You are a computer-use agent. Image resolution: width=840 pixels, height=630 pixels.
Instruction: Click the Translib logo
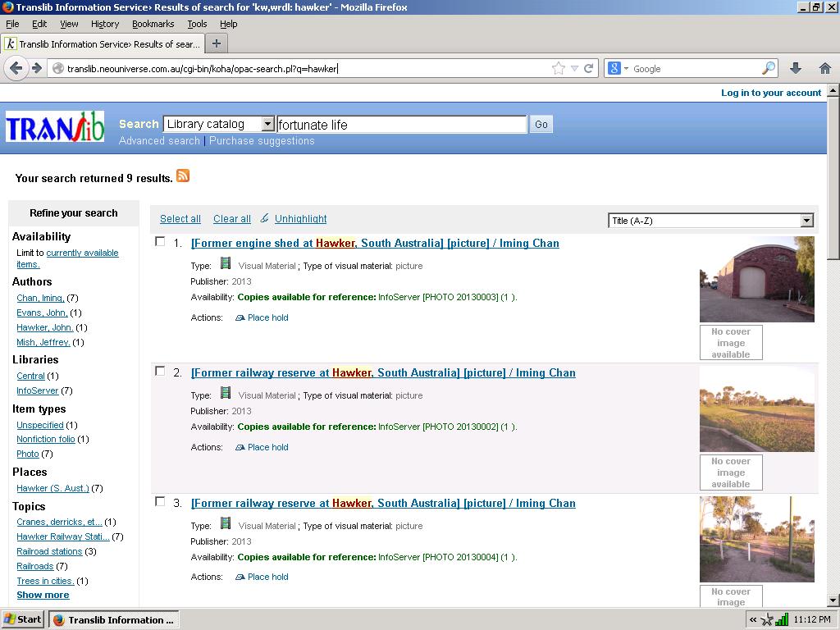click(x=55, y=127)
